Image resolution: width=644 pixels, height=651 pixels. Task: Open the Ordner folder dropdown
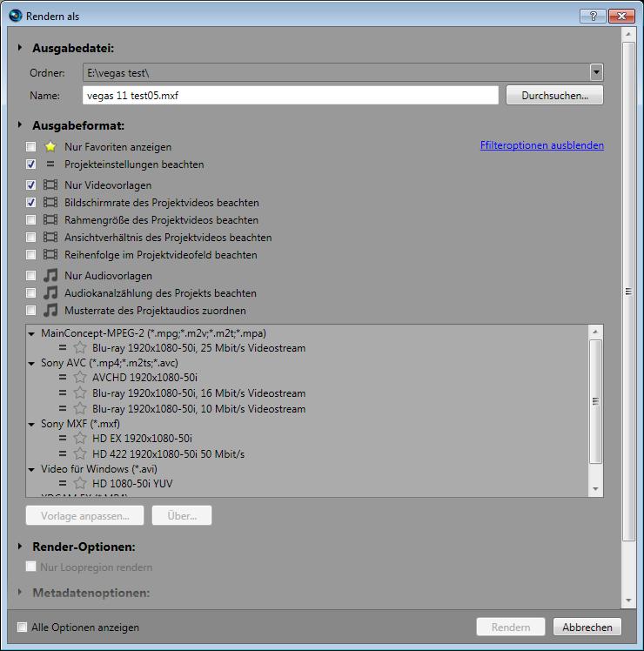[596, 72]
